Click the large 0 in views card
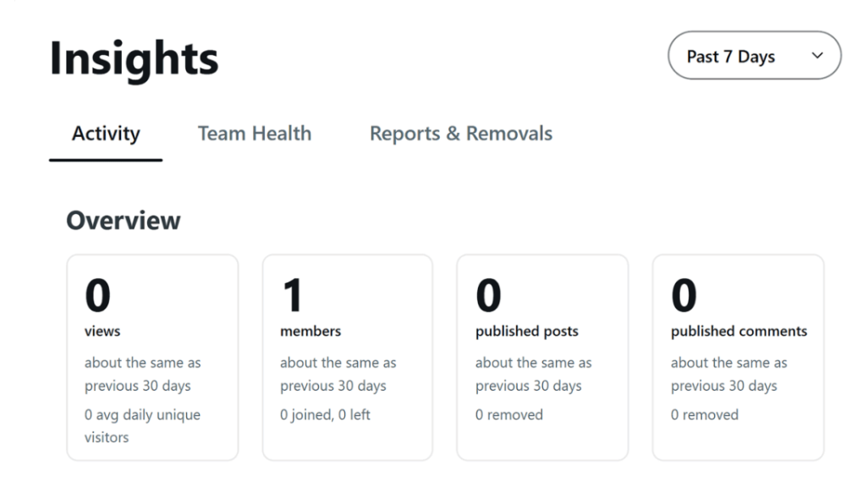Screen dimensions: 868x482 (x=97, y=295)
